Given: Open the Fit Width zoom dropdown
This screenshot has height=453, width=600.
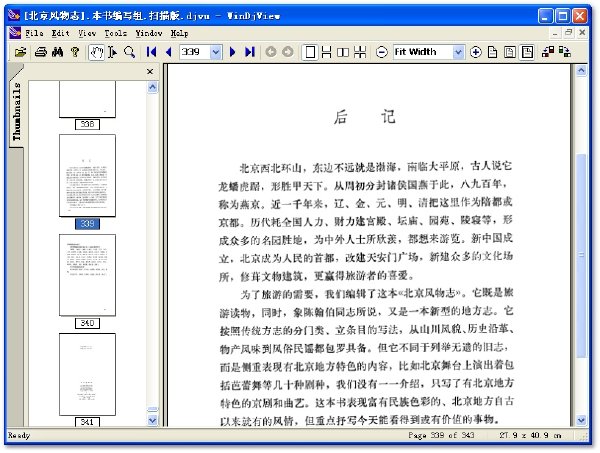Looking at the screenshot, I should pyautogui.click(x=458, y=52).
